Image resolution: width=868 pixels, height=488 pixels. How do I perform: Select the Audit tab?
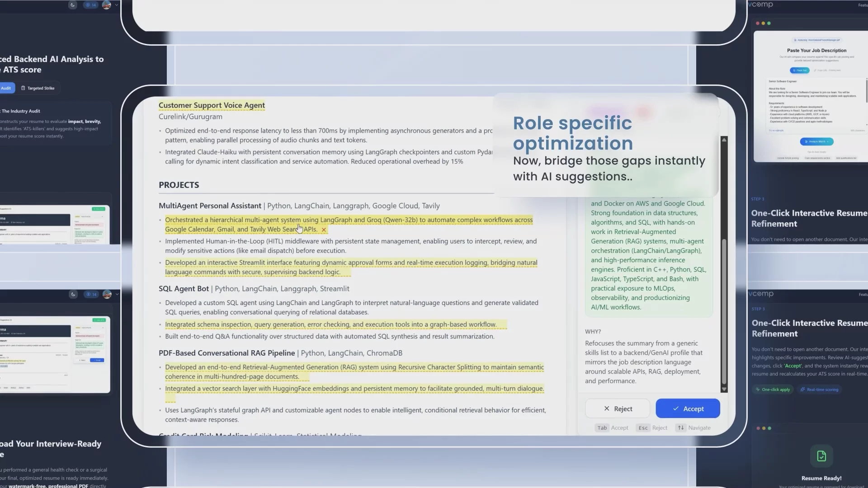coord(6,88)
